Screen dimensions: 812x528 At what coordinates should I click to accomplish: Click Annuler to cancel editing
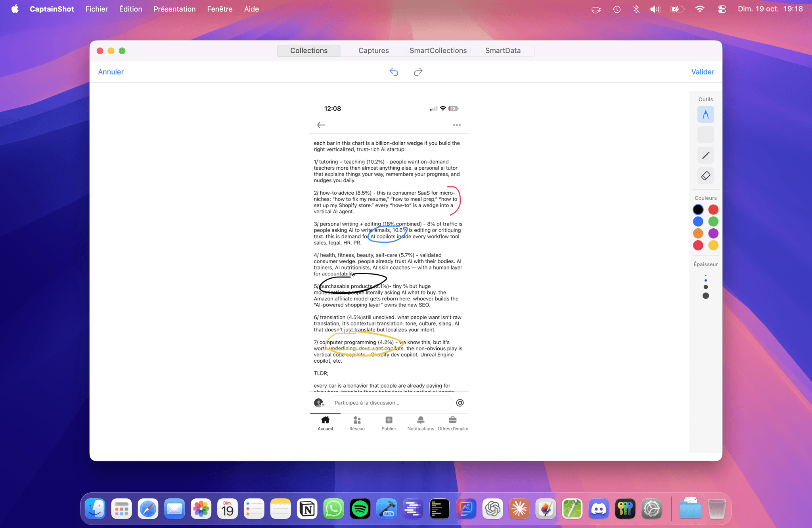tap(111, 72)
